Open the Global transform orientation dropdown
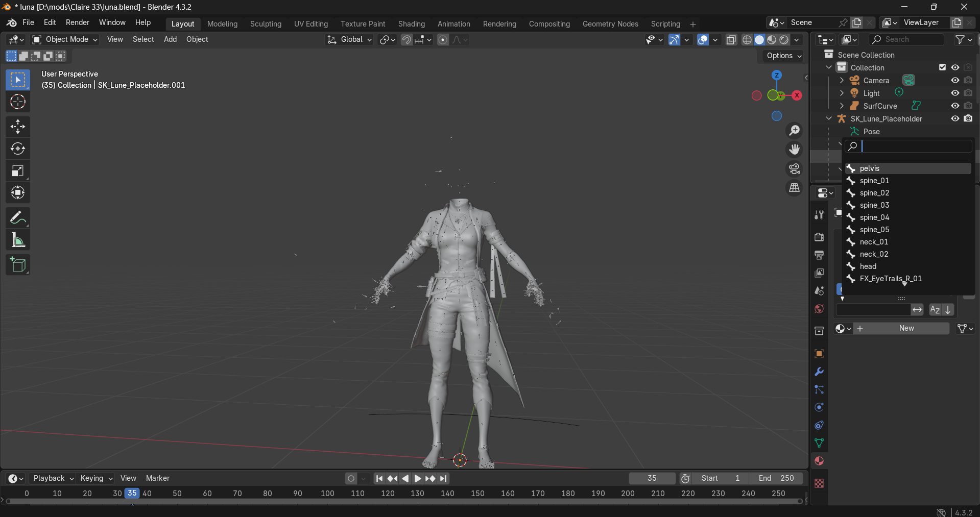Screen dimensions: 980x517 click(350, 39)
